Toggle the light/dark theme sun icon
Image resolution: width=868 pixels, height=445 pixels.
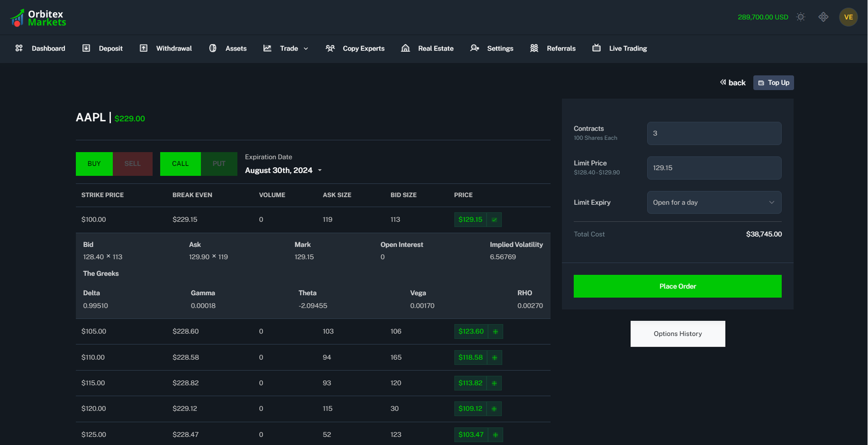(801, 17)
